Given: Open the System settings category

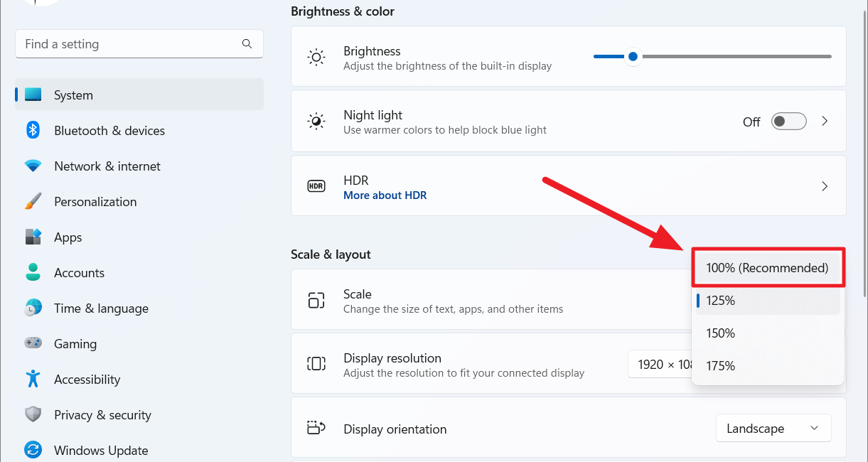Looking at the screenshot, I should point(139,95).
